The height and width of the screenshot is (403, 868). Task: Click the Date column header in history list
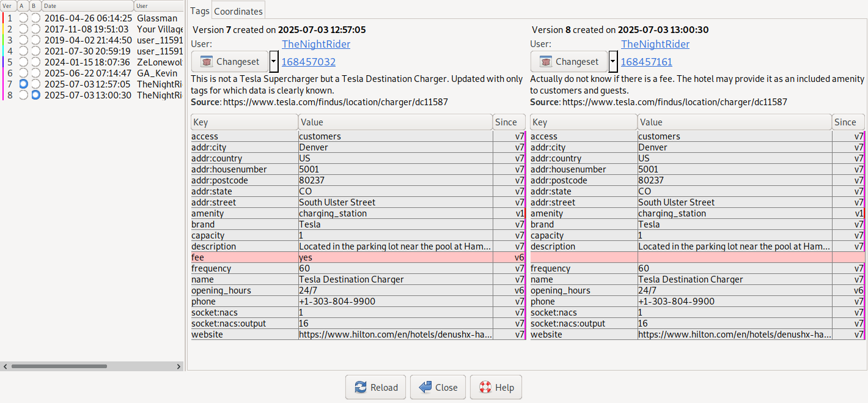click(x=87, y=6)
